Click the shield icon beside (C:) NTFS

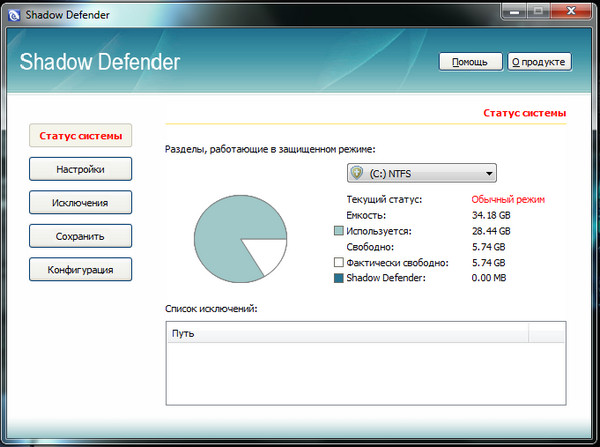pyautogui.click(x=355, y=172)
